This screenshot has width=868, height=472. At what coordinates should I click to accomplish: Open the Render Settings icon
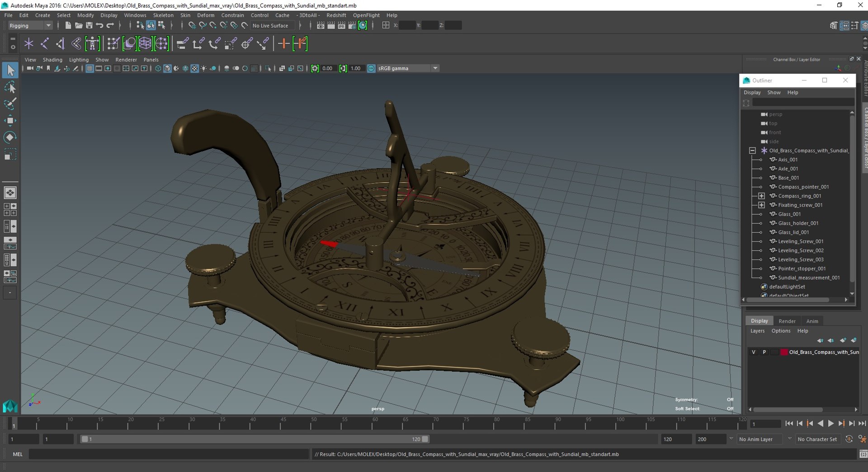coord(352,25)
